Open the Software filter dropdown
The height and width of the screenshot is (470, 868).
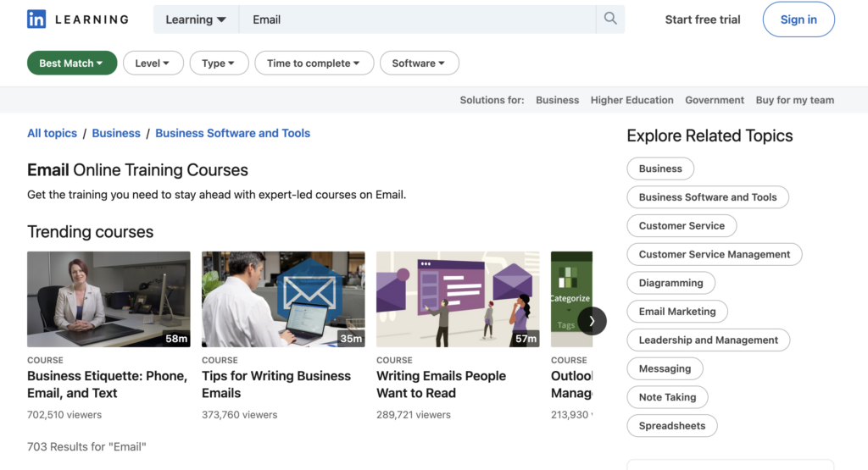point(419,63)
